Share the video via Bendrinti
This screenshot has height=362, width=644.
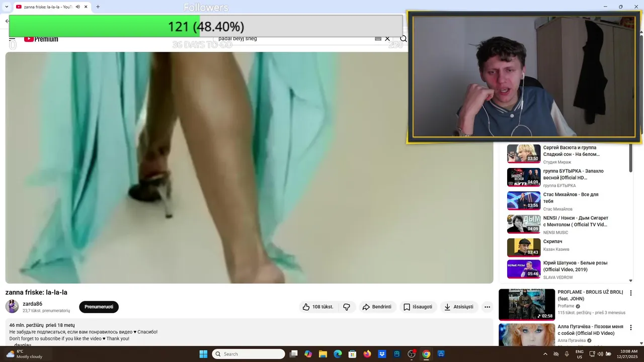click(377, 307)
